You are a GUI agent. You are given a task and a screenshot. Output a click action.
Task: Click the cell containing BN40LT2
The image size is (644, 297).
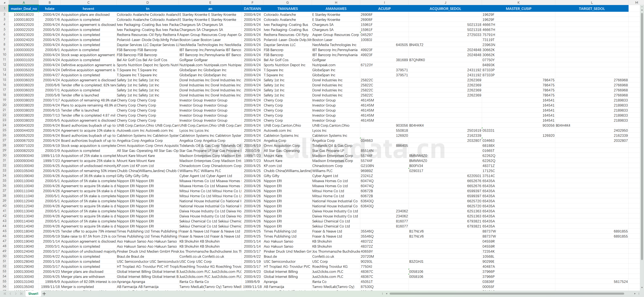point(445,45)
